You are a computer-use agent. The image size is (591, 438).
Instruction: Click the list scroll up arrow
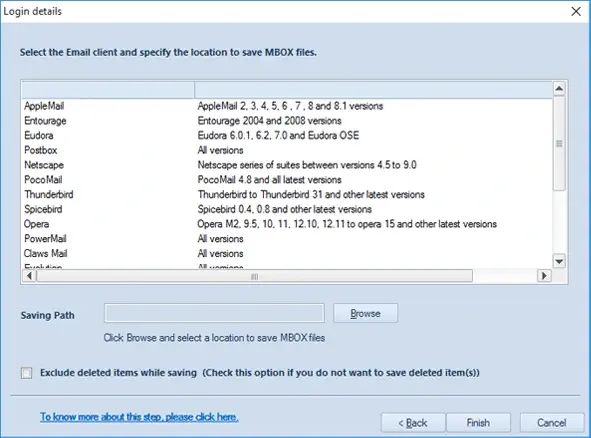pos(559,89)
